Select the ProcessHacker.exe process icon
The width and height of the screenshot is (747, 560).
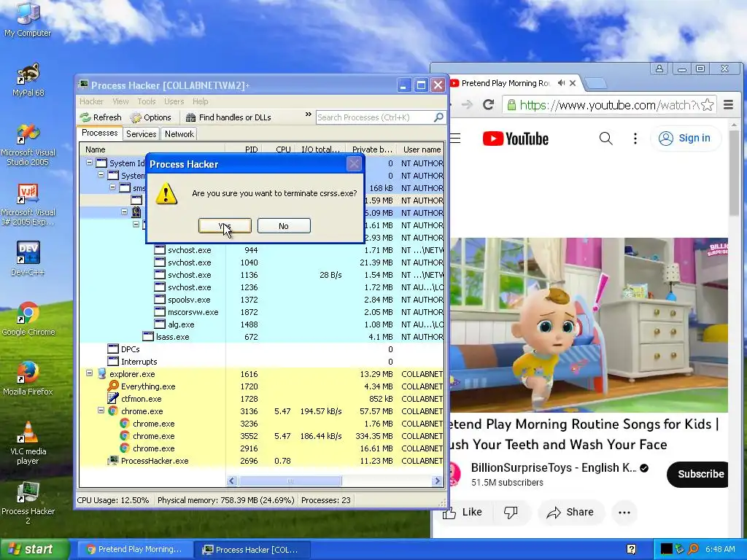(x=113, y=461)
